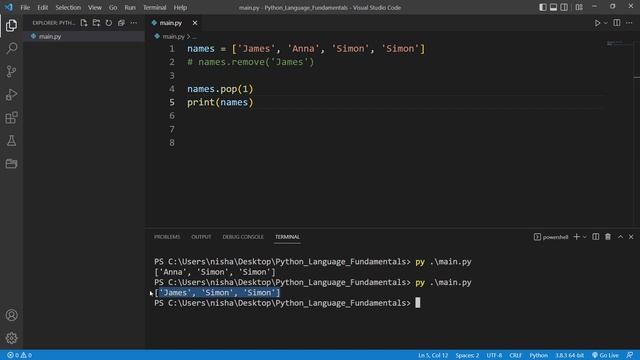Open the Selection menu

coord(68,7)
